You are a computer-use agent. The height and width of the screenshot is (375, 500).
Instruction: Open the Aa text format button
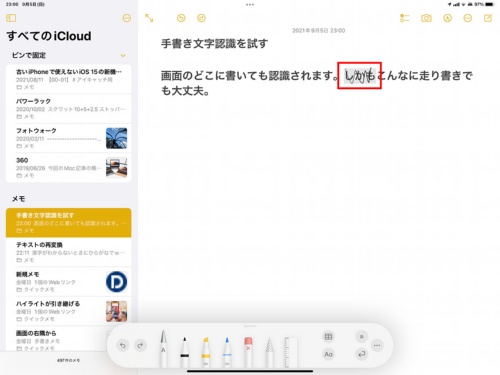(x=328, y=354)
